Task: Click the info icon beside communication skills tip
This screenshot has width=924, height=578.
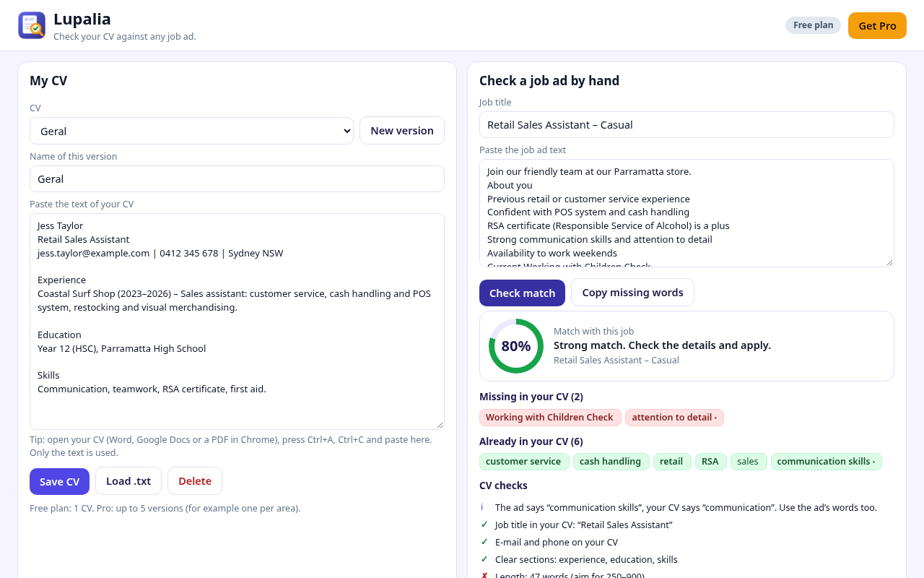Action: point(482,507)
